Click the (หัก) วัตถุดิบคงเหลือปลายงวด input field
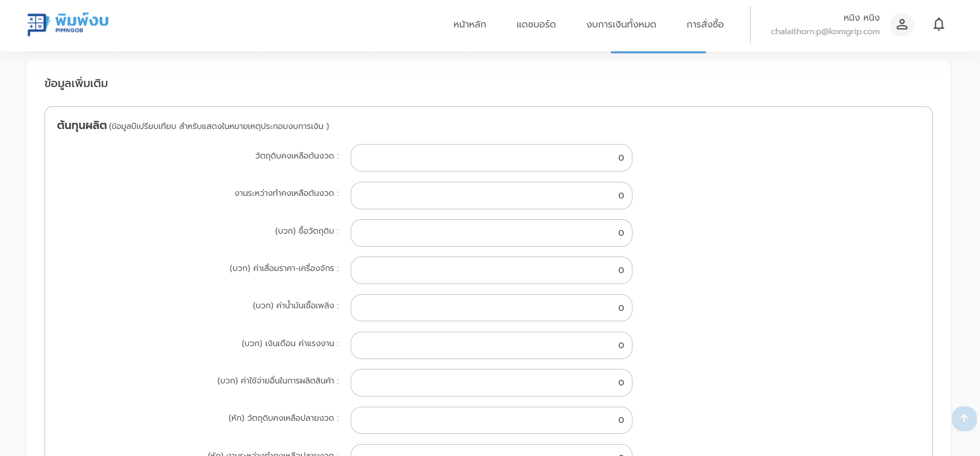Viewport: 980px width, 456px height. tap(491, 420)
